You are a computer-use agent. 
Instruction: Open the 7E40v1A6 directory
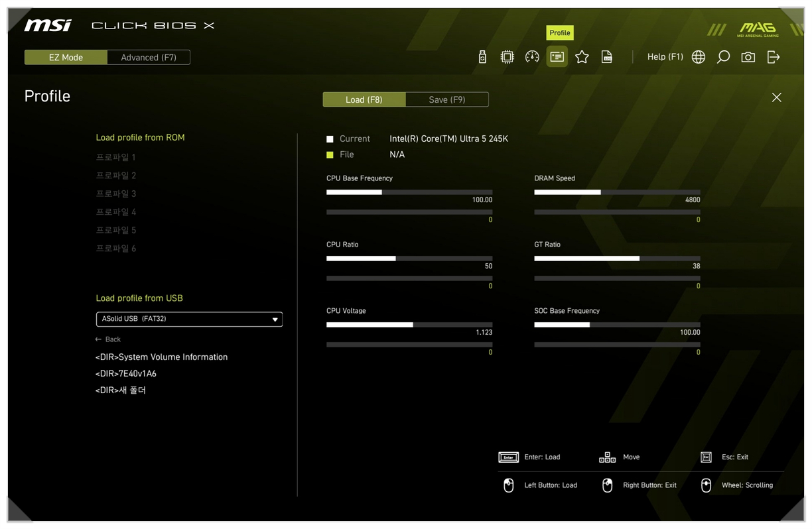pyautogui.click(x=126, y=373)
